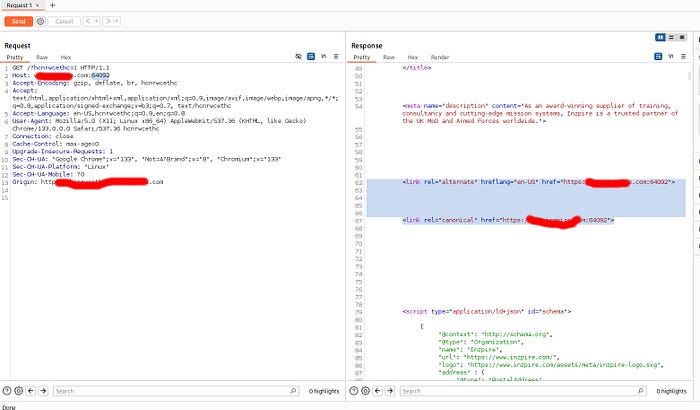
Task: Select top-bottom split layout view
Action: point(671,38)
